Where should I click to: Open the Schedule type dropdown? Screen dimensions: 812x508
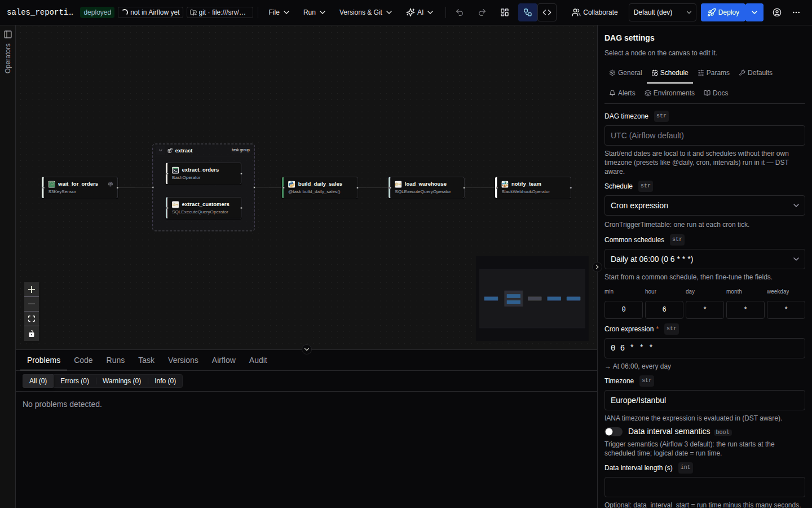pyautogui.click(x=705, y=205)
